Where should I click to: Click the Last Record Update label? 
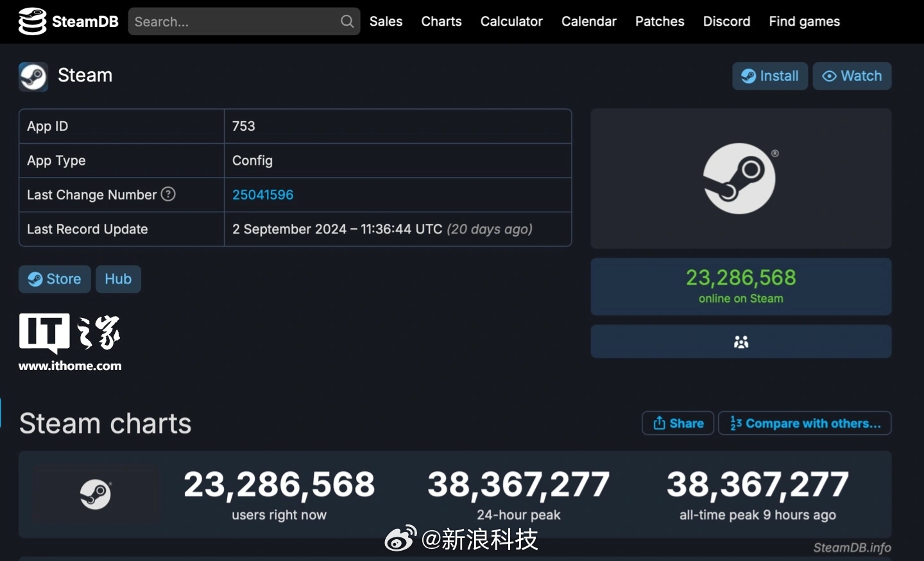[87, 229]
